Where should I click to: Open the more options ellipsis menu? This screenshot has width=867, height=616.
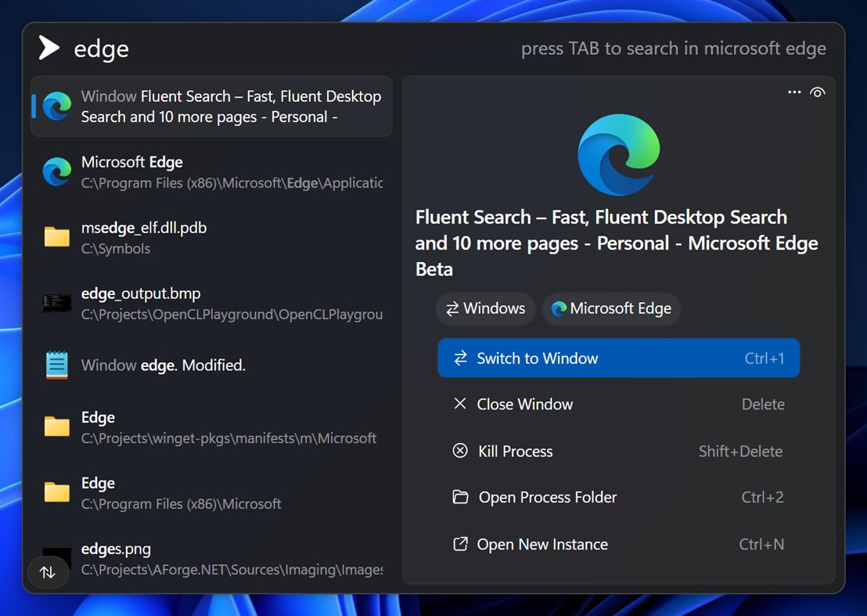pyautogui.click(x=794, y=92)
